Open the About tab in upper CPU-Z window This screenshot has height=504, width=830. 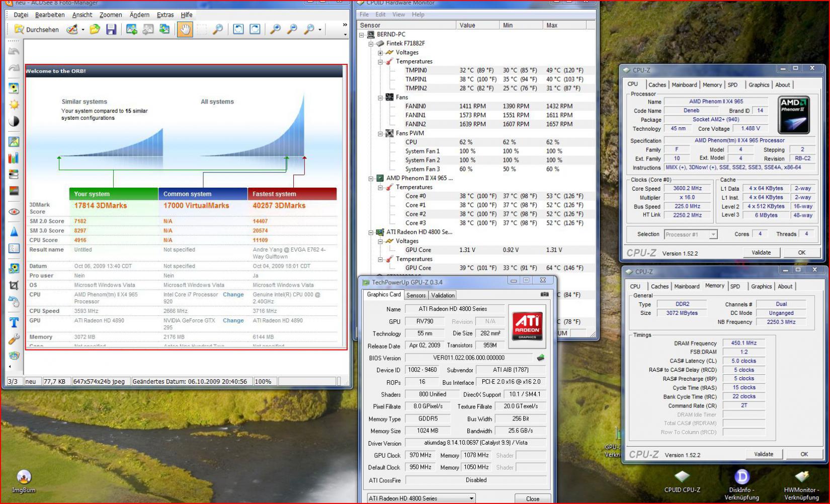click(782, 85)
